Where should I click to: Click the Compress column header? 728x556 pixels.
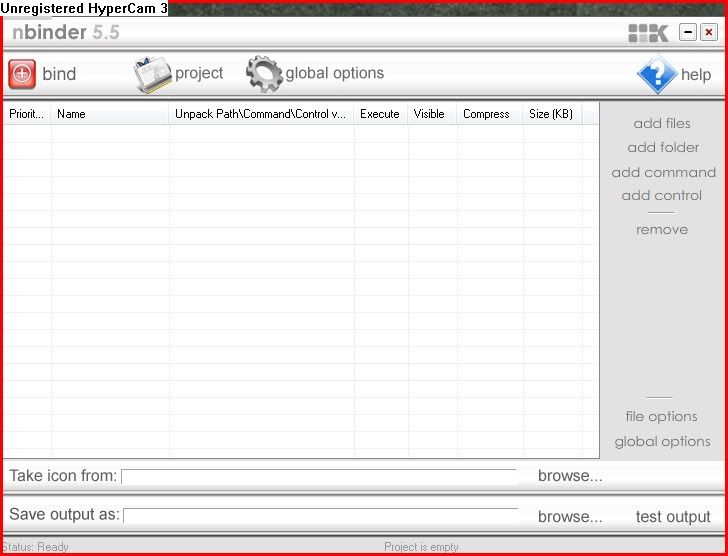coord(490,114)
